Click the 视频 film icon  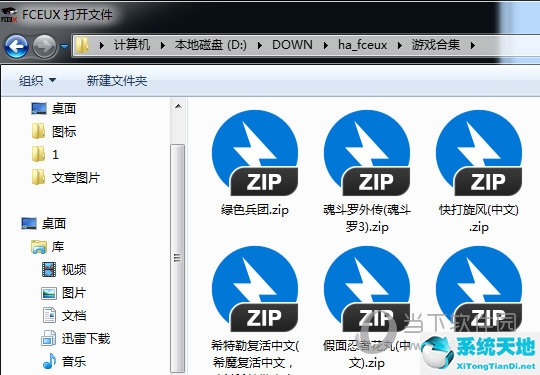(49, 269)
